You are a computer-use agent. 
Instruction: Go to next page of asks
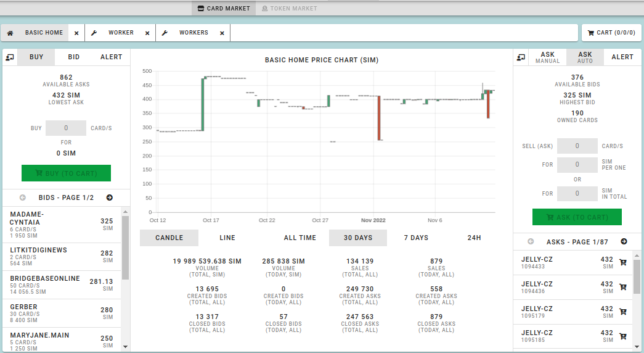coord(624,242)
